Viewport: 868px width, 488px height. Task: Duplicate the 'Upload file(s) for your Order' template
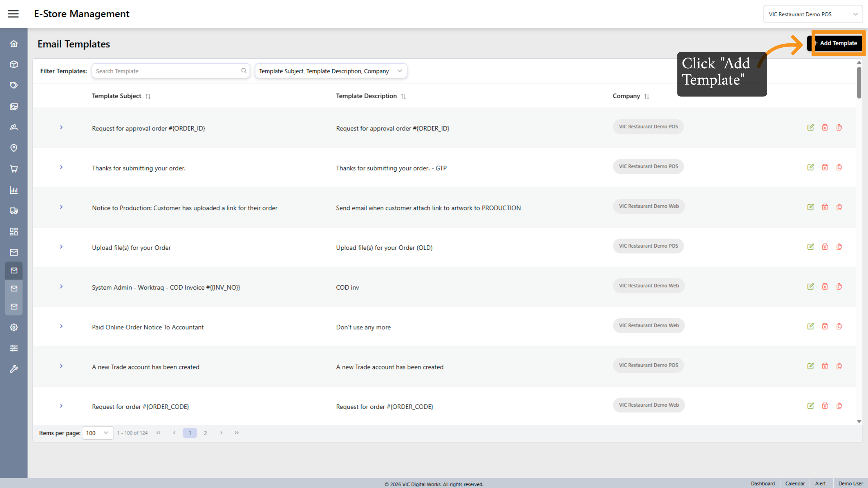(839, 247)
